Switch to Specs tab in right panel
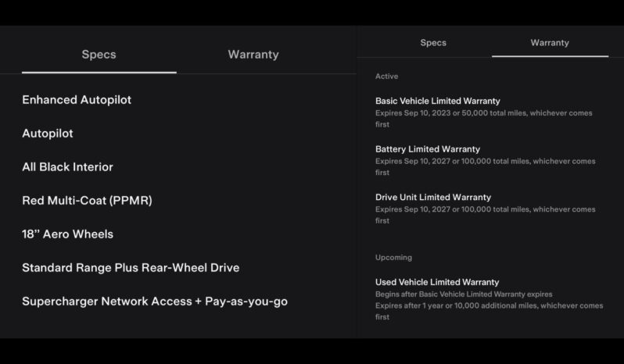Screen dimensions: 624x364 pos(433,42)
